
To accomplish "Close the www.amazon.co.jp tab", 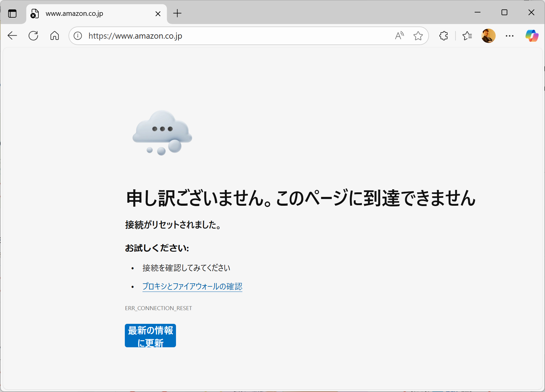I will [158, 14].
